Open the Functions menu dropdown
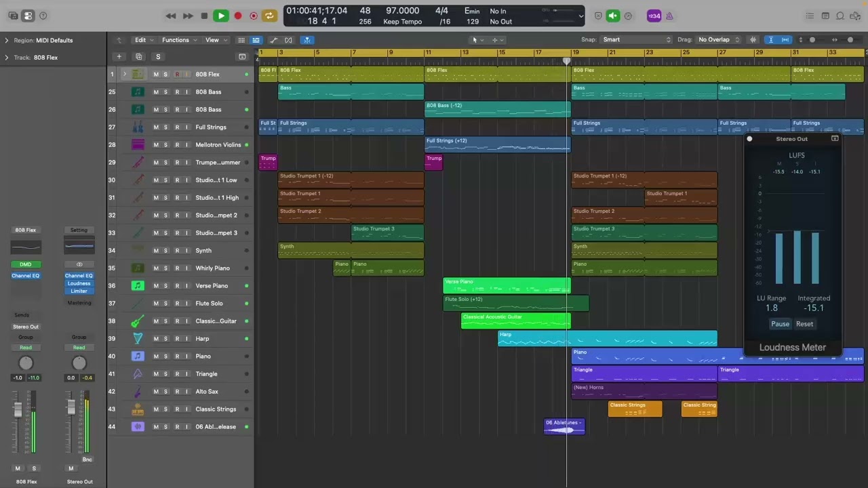 click(x=179, y=40)
